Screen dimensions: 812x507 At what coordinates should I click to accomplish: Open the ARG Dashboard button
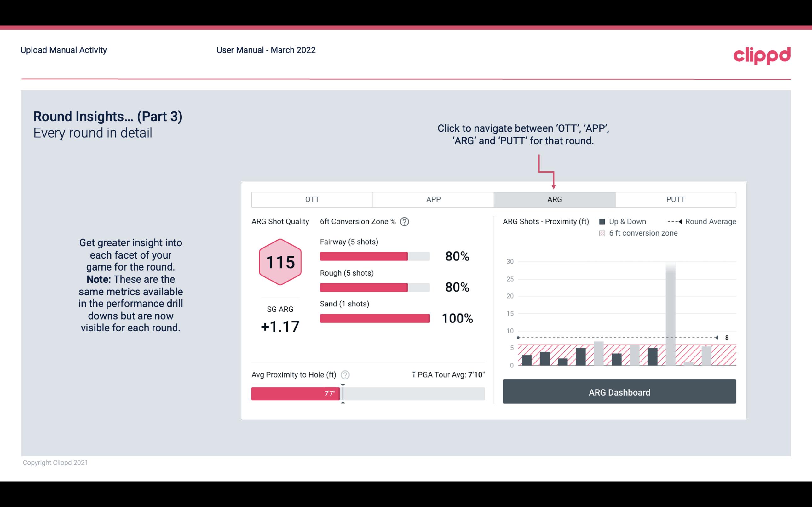[620, 392]
